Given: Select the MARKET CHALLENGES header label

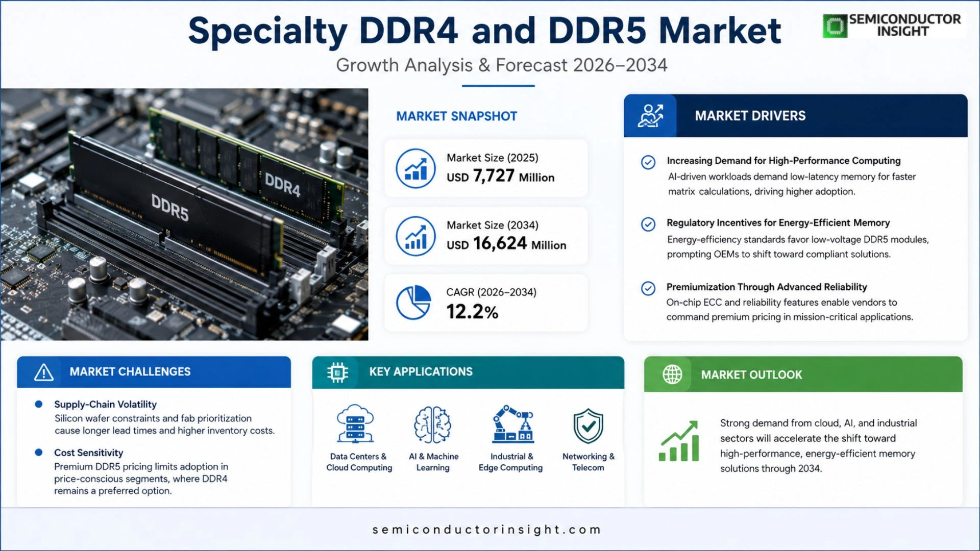Looking at the screenshot, I should point(130,371).
